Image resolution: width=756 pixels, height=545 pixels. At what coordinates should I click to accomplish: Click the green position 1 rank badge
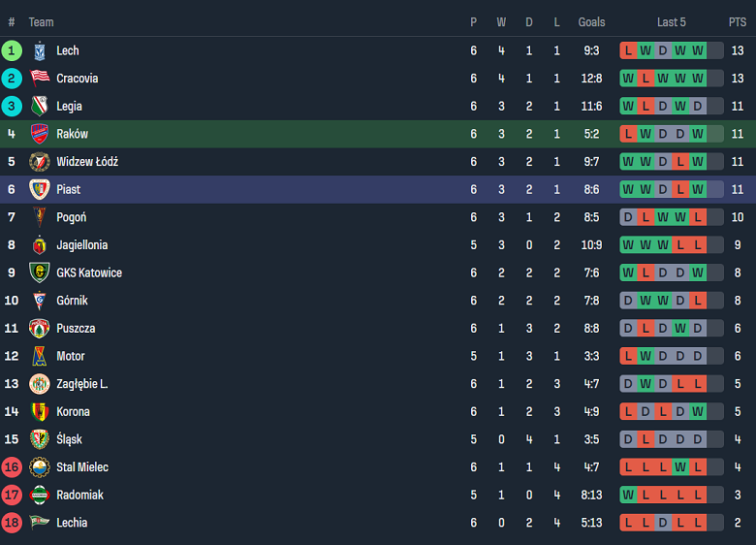click(12, 50)
